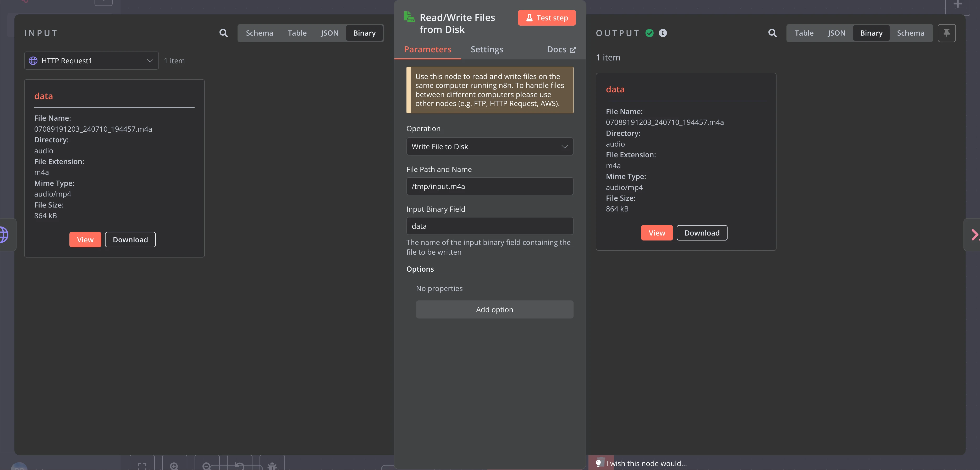Viewport: 980px width, 470px height.
Task: Select input Binary view
Action: 364,33
